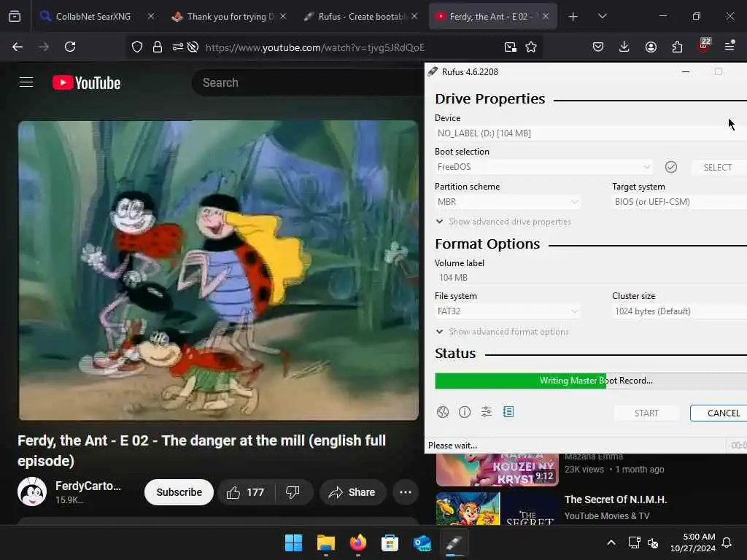Open the 9:12 duration video thumbnail
This screenshot has height=560, width=747.
(498, 470)
